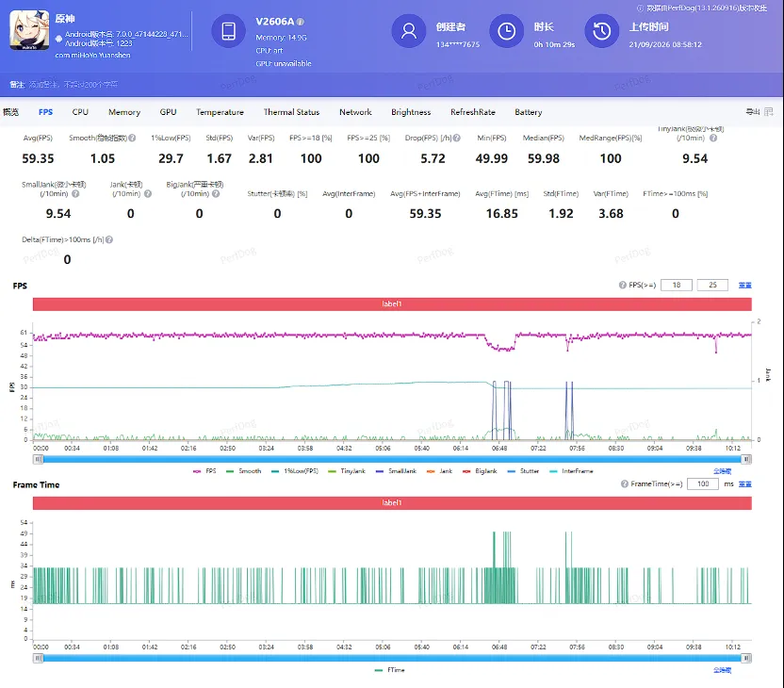Toggle BigJank series in chart legend

click(x=480, y=471)
